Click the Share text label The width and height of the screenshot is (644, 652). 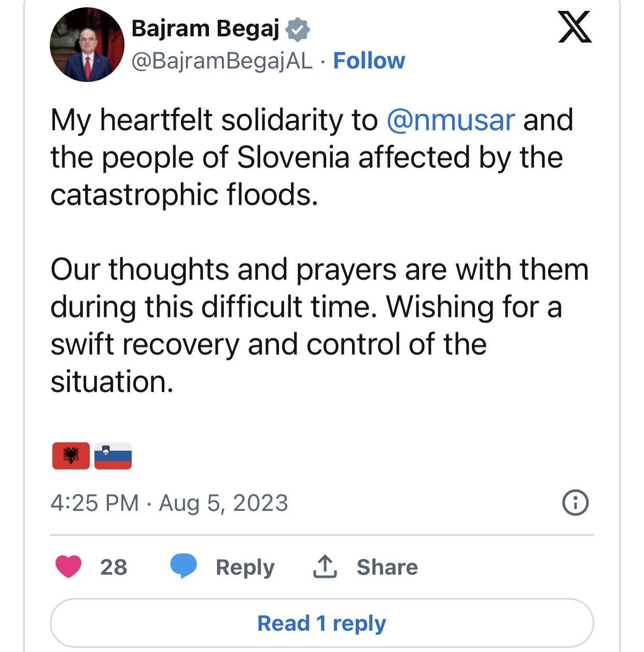(x=387, y=567)
